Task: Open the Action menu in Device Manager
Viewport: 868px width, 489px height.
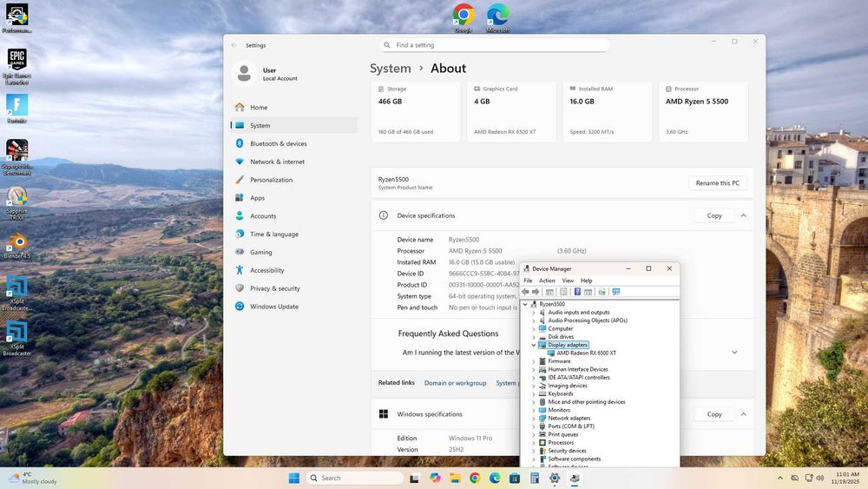Action: (547, 281)
